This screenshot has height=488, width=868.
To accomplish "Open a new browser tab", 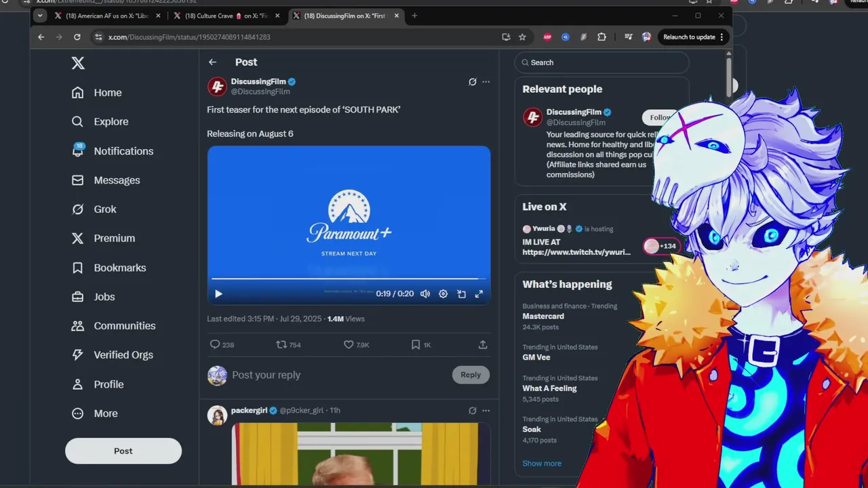I will (414, 16).
